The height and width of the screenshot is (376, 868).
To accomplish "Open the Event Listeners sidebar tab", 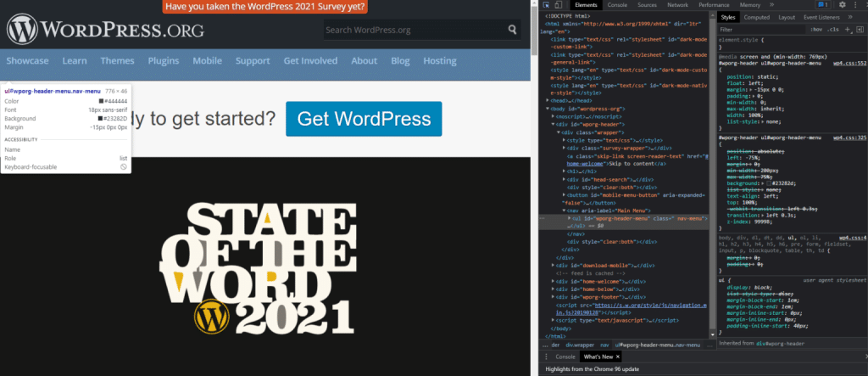I will [821, 17].
